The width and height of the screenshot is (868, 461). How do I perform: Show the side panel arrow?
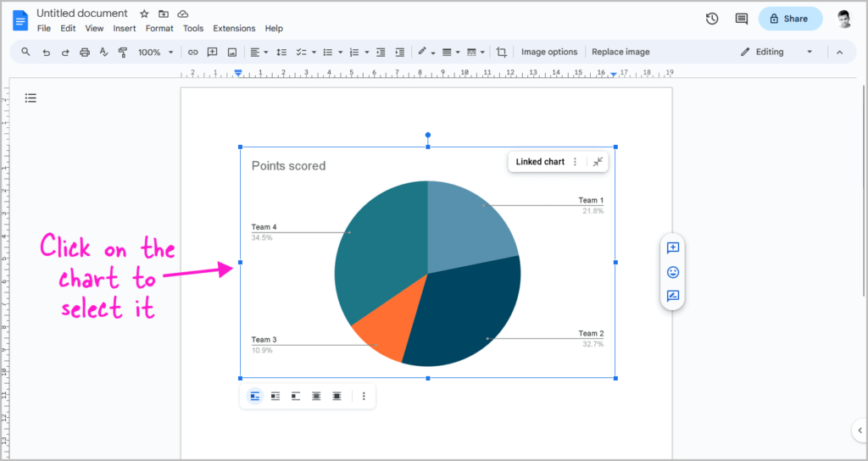(x=860, y=430)
